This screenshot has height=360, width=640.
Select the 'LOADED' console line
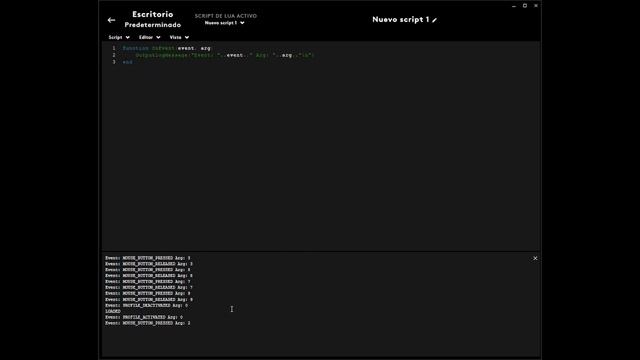113,311
